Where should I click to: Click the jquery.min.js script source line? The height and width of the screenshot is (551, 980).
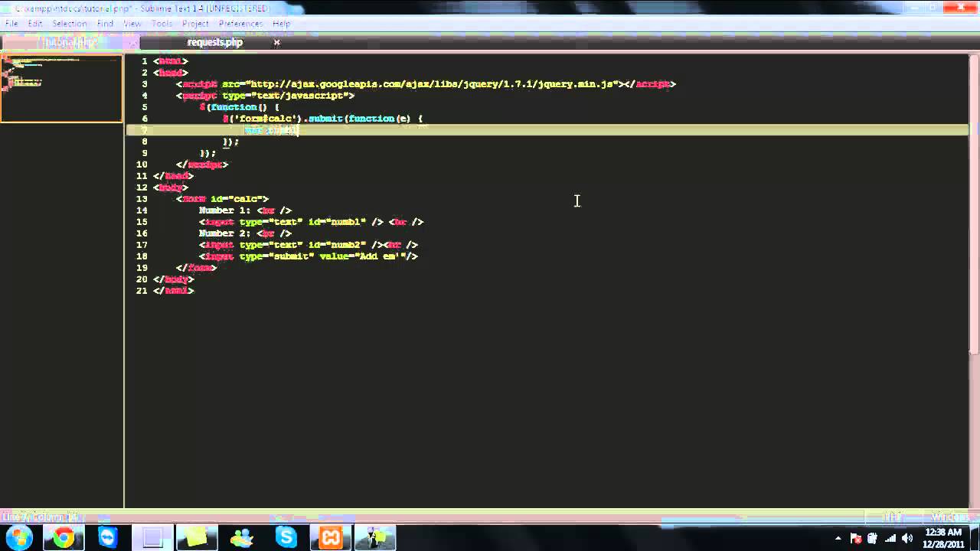point(426,84)
